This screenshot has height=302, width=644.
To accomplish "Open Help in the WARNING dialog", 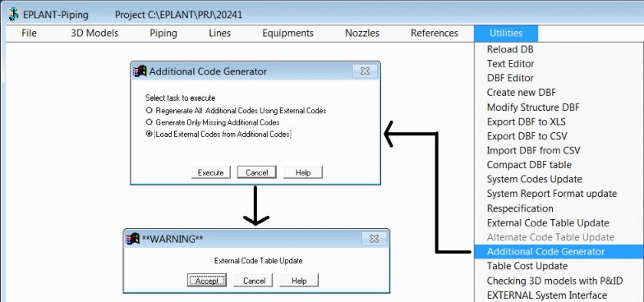I will coord(299,281).
